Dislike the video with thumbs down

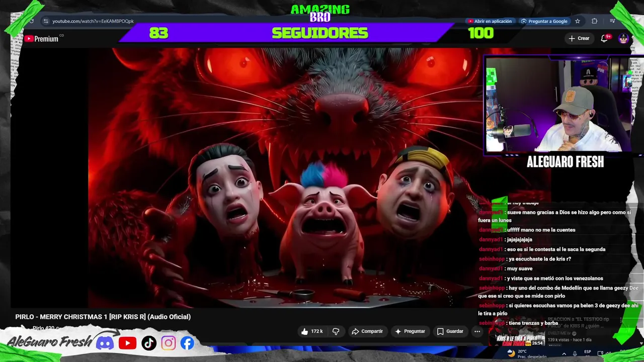(x=336, y=331)
